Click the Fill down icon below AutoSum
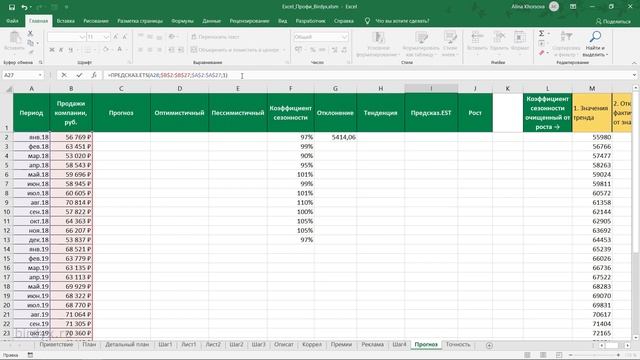 pos(541,43)
